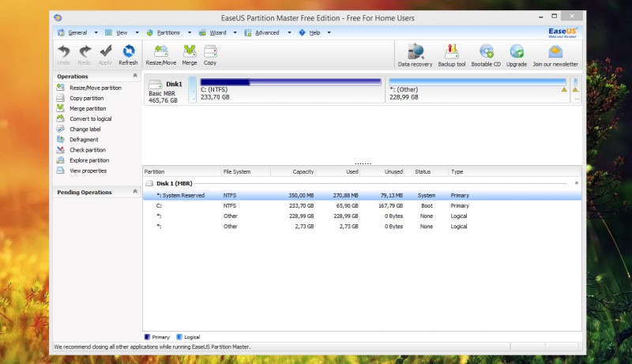Open the View menu
The image size is (632, 364).
[x=122, y=32]
